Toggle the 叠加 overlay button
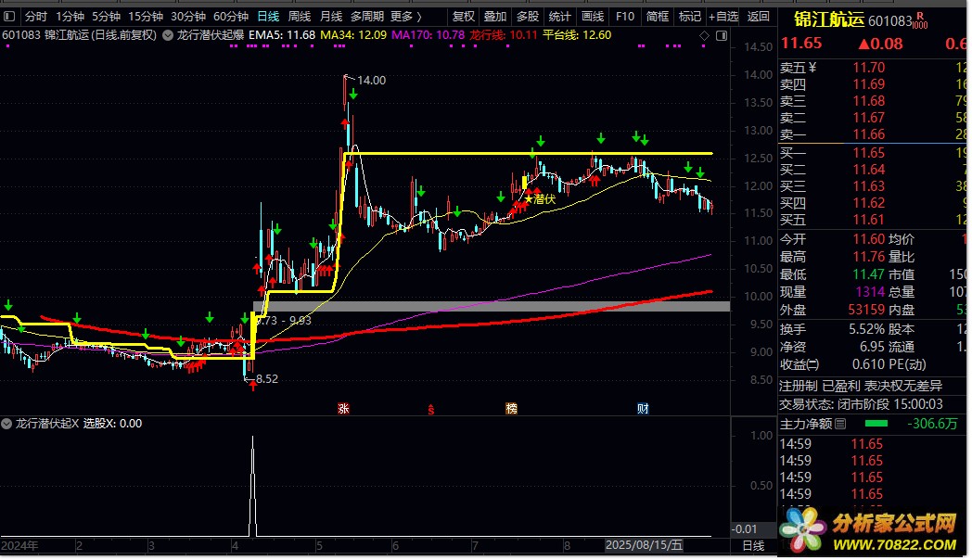Screen dimensions: 972x560 coord(495,16)
